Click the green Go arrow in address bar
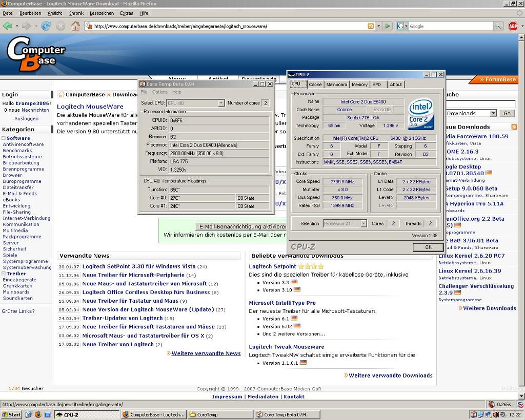The image size is (525, 420). (x=388, y=26)
